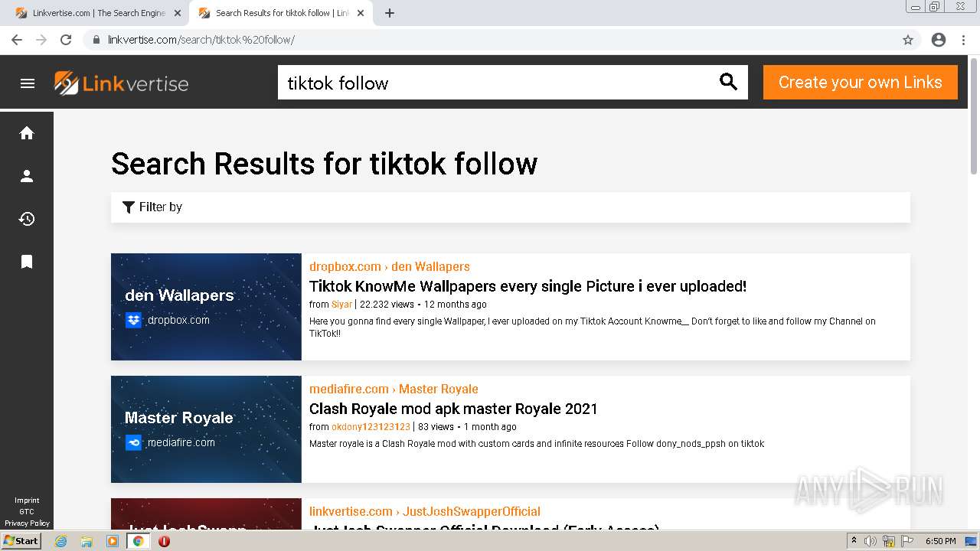Image resolution: width=980 pixels, height=551 pixels.
Task: Open Clash Royale mod apk result title
Action: pyautogui.click(x=453, y=409)
